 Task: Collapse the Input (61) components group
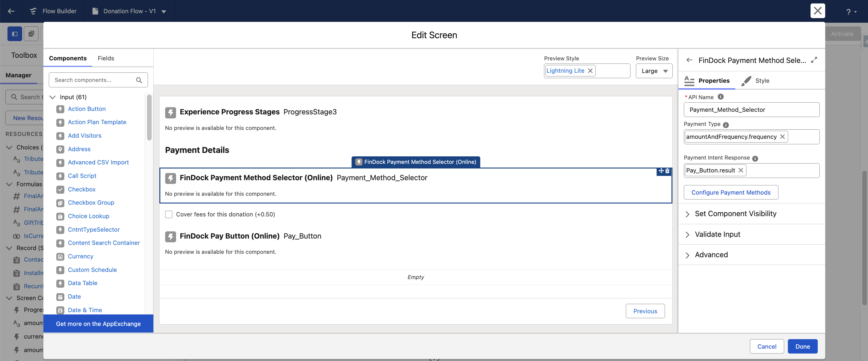(x=53, y=97)
